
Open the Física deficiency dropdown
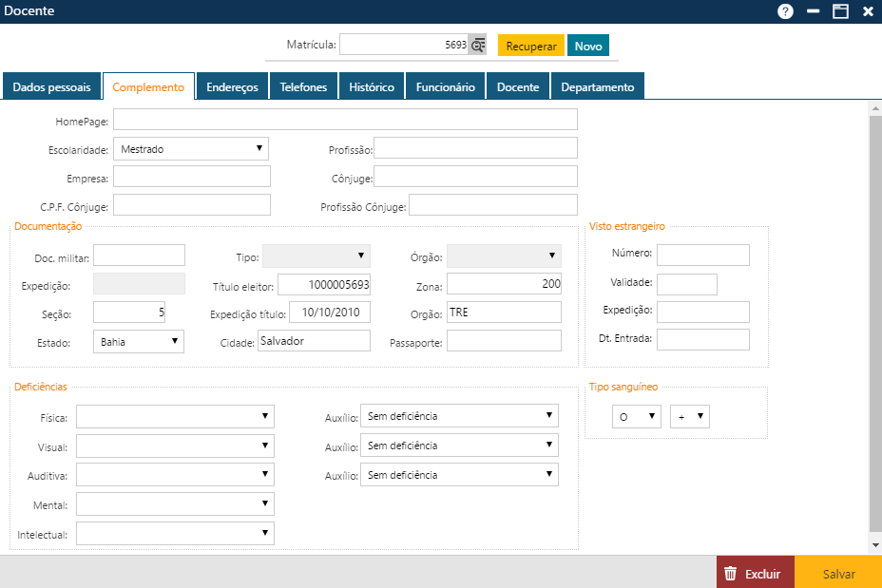[264, 415]
